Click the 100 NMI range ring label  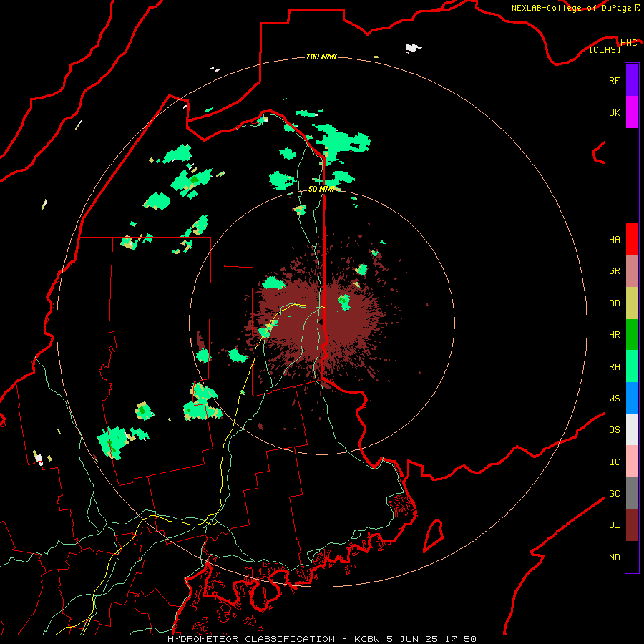[321, 57]
